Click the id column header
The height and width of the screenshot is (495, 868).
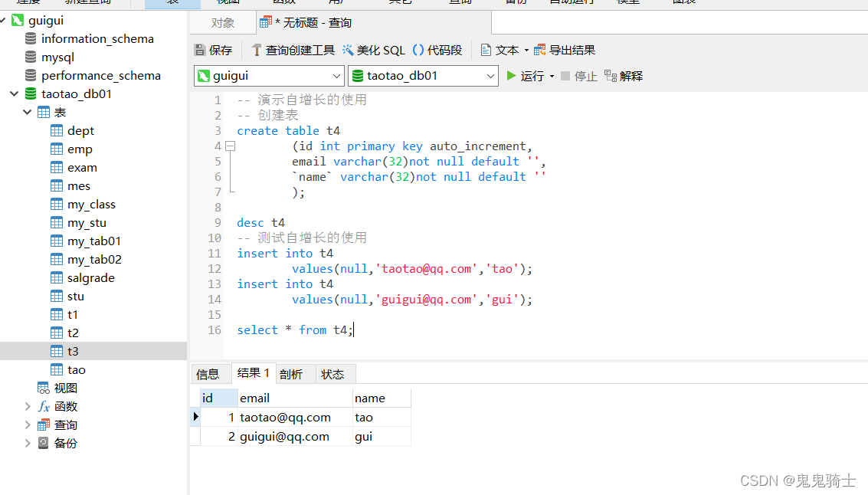coord(218,398)
